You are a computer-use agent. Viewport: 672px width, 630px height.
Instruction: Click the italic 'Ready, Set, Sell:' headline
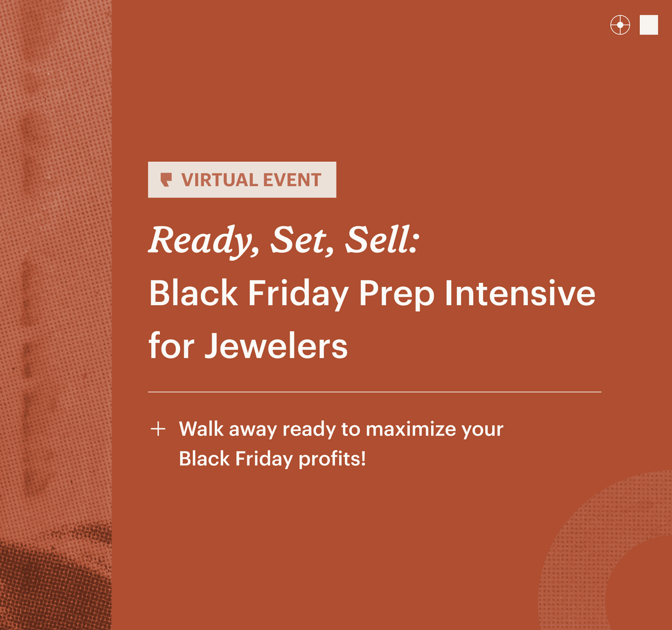click(284, 241)
